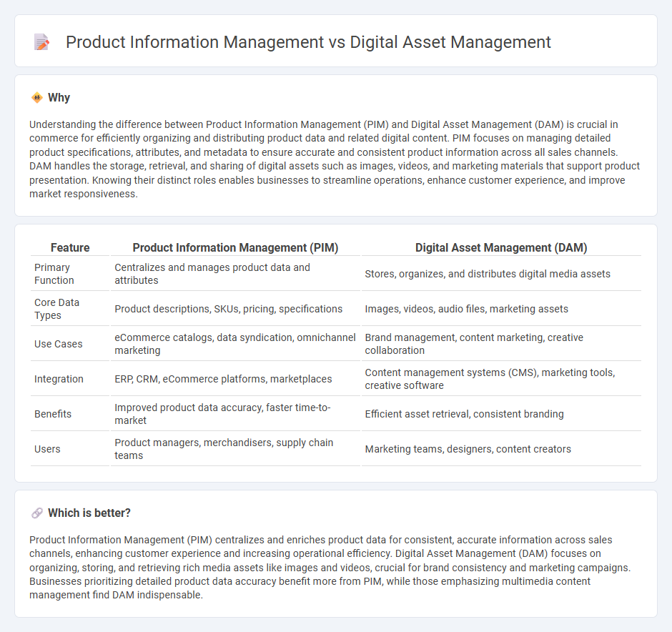Screen dimensions: 672x632
Task: Click cell 'Product managers, merchandisers, supply chain teams'
Action: coord(235,449)
